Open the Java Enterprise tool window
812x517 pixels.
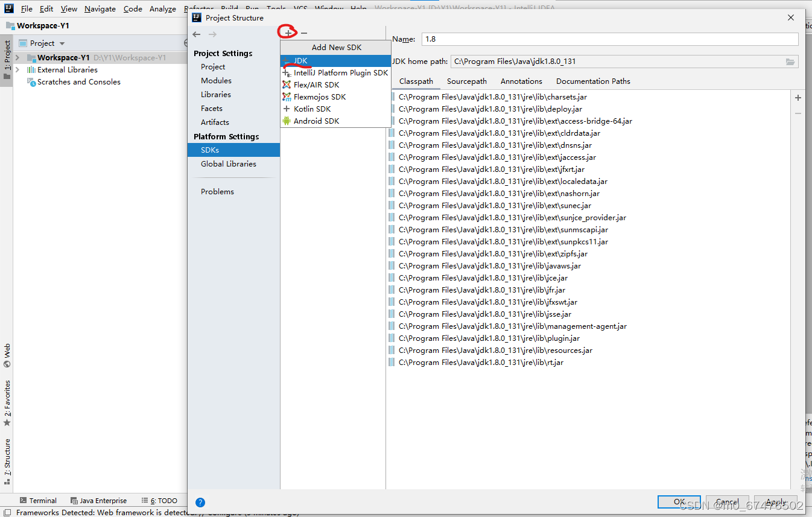point(99,501)
